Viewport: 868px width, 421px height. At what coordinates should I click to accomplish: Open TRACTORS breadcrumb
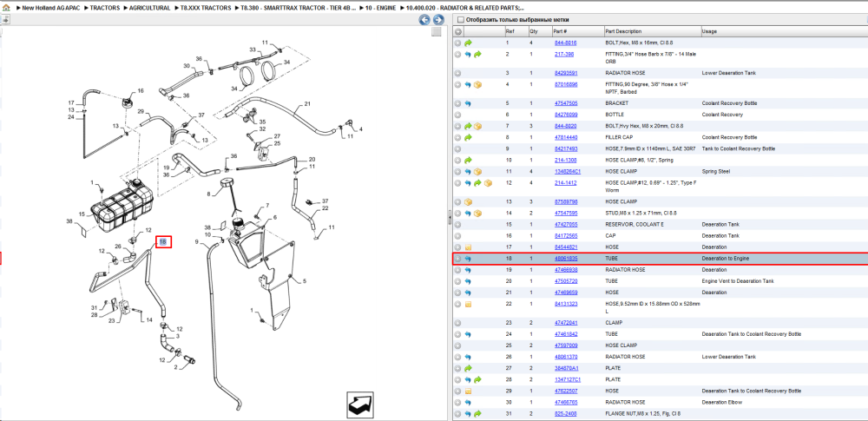click(104, 9)
